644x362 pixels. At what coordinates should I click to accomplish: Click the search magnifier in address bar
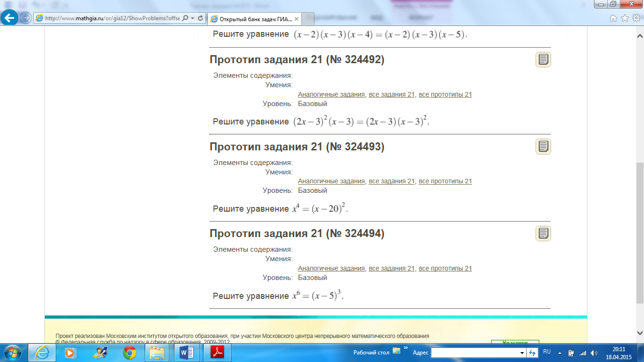(x=185, y=18)
